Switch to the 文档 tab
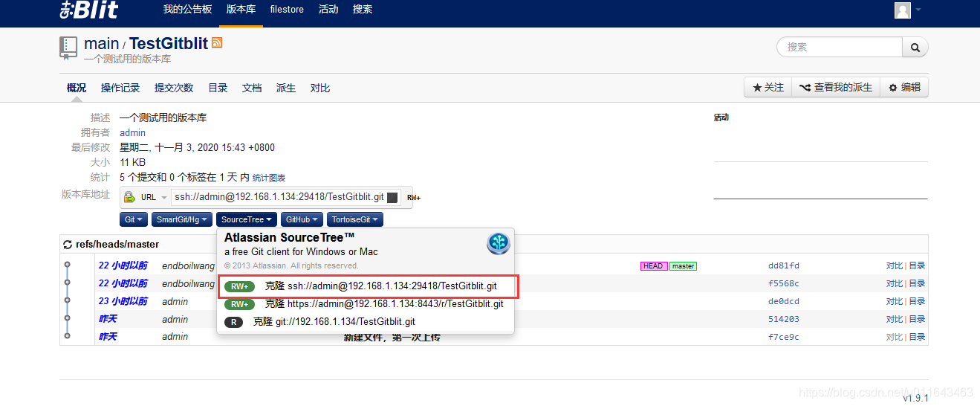Viewport: 980px width, 406px height. coord(252,88)
